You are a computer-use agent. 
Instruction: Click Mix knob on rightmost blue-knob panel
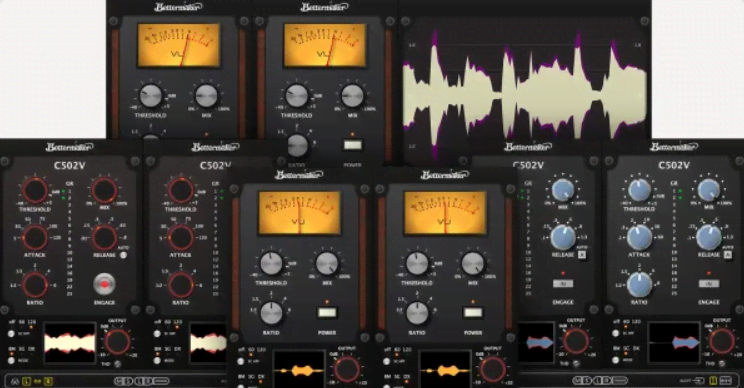pos(708,190)
